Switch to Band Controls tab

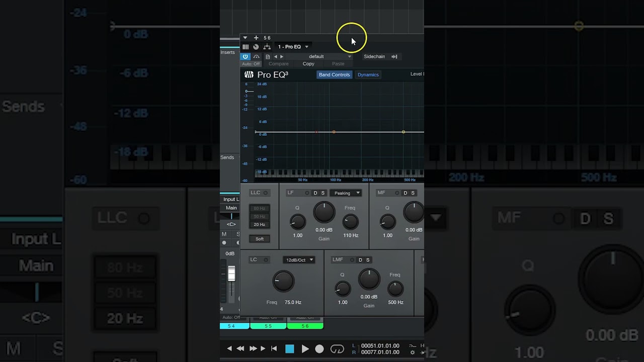334,74
